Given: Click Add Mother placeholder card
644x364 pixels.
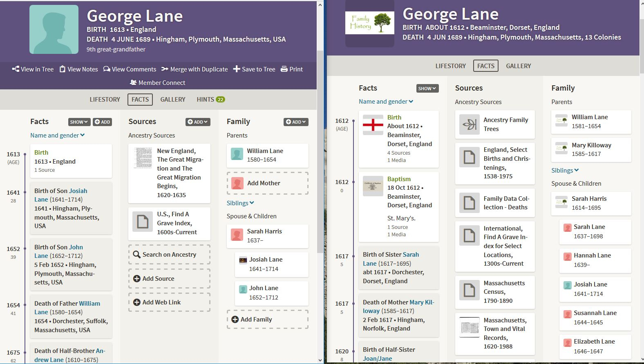Looking at the screenshot, I should 267,183.
